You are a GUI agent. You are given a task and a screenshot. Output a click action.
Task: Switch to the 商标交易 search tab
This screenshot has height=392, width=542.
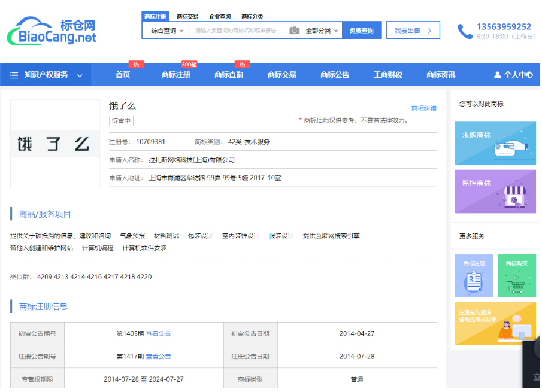(187, 16)
